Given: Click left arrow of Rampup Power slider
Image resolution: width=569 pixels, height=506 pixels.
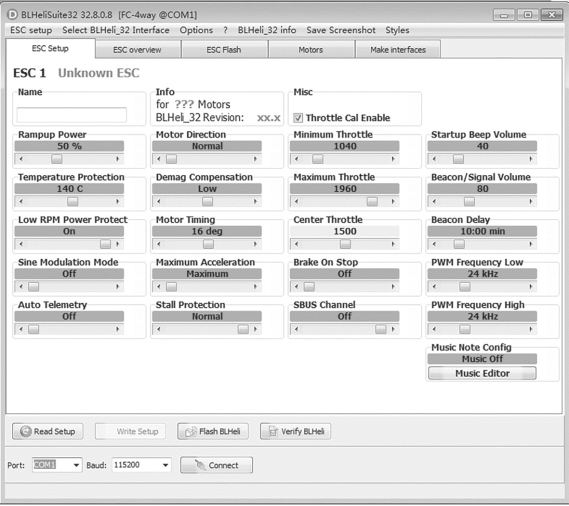Looking at the screenshot, I should (21, 159).
